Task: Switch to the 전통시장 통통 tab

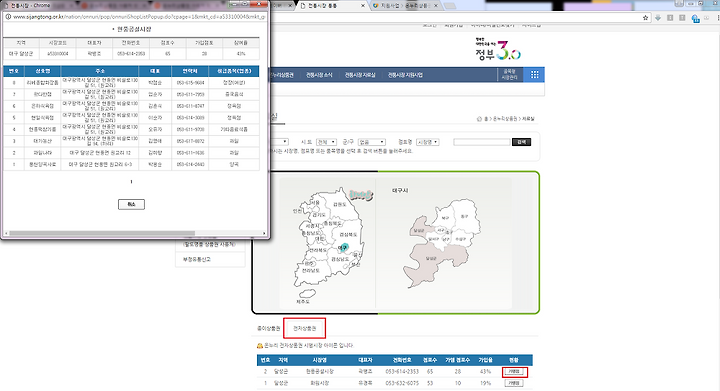Action: click(331, 6)
